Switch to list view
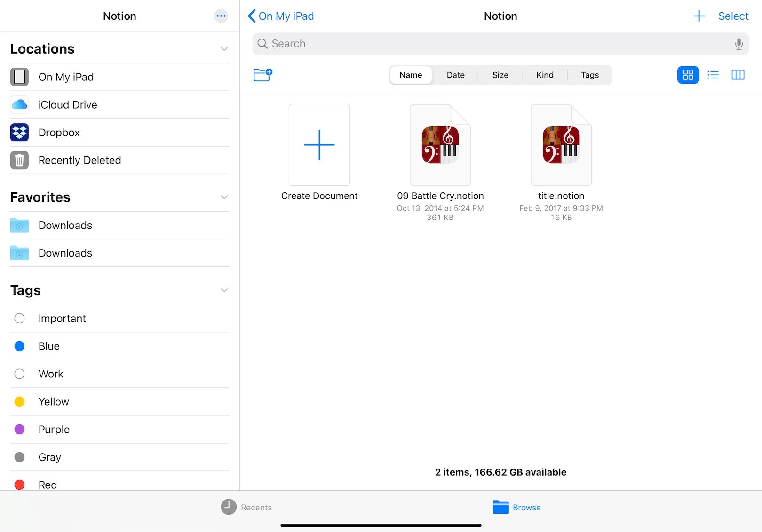Viewport: 762px width, 532px height. coord(713,75)
